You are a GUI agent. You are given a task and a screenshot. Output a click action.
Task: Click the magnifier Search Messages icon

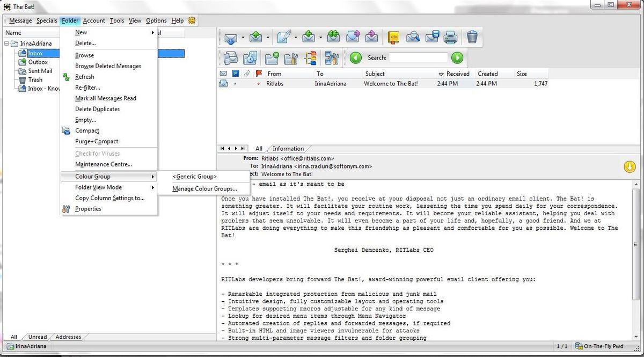413,37
